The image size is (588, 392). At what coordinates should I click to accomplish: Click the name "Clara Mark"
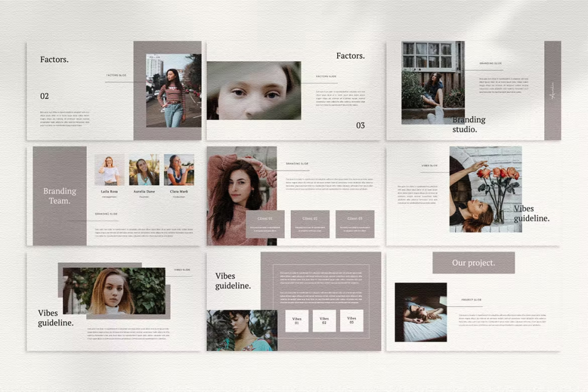click(x=179, y=191)
